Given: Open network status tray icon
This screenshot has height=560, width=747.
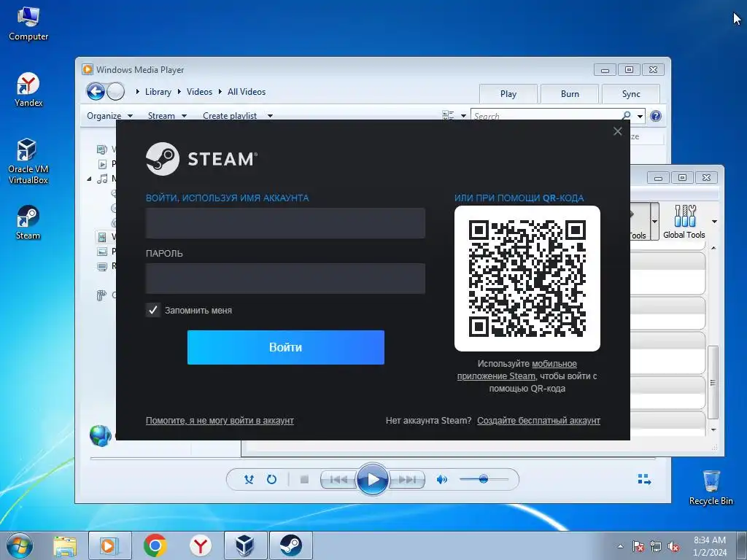Looking at the screenshot, I should (x=656, y=546).
